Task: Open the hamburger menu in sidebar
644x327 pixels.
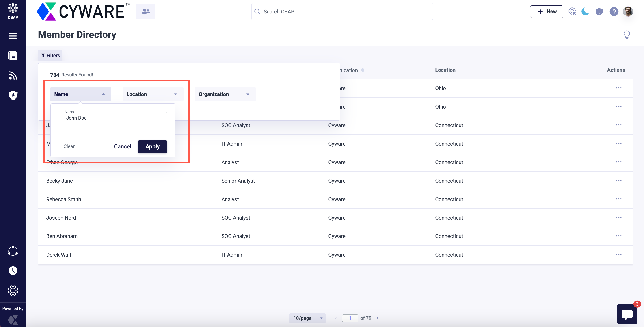Action: click(13, 36)
